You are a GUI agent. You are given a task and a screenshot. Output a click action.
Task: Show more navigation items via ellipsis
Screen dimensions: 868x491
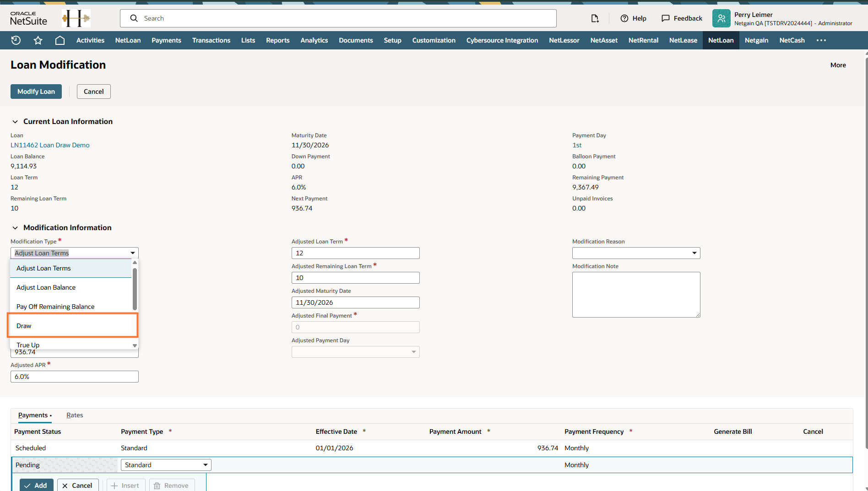click(x=821, y=40)
